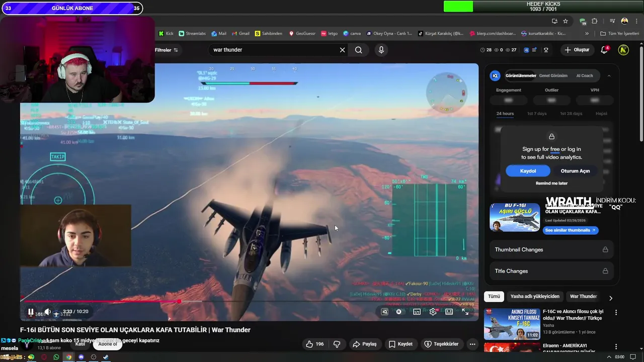The width and height of the screenshot is (644, 362).
Task: Open the media controls music-note icon
Action: [612, 21]
